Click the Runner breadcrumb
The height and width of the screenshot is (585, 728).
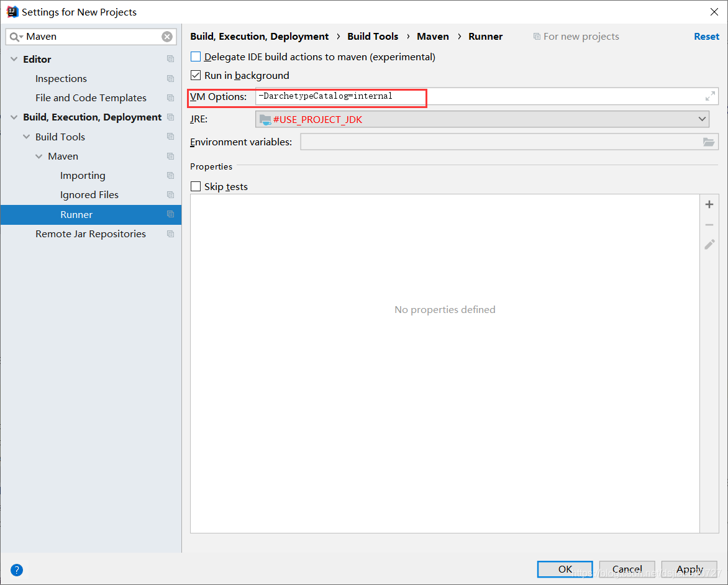pyautogui.click(x=485, y=36)
